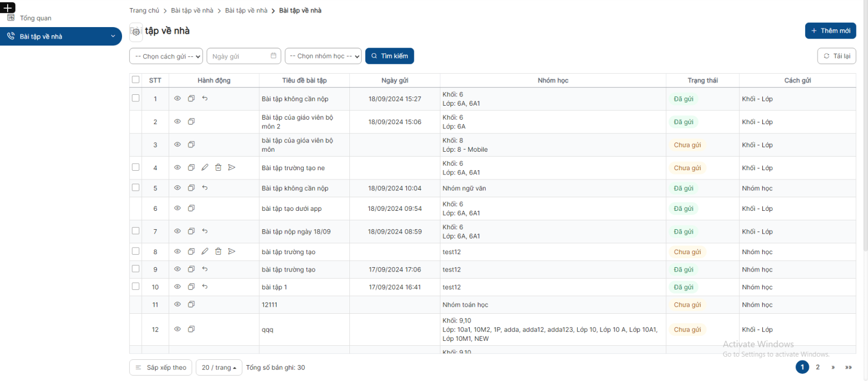Click the 'Tìm kiếm' search button

pyautogui.click(x=390, y=56)
